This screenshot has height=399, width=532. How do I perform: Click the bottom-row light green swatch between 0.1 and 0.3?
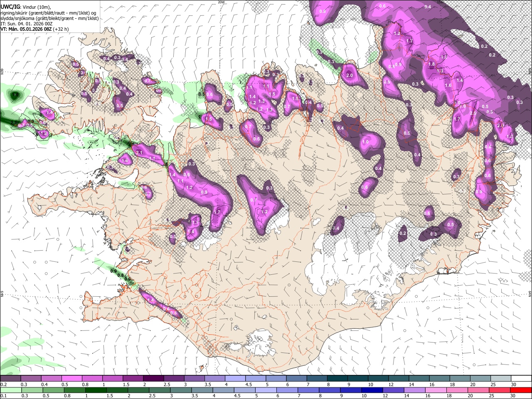(10, 390)
